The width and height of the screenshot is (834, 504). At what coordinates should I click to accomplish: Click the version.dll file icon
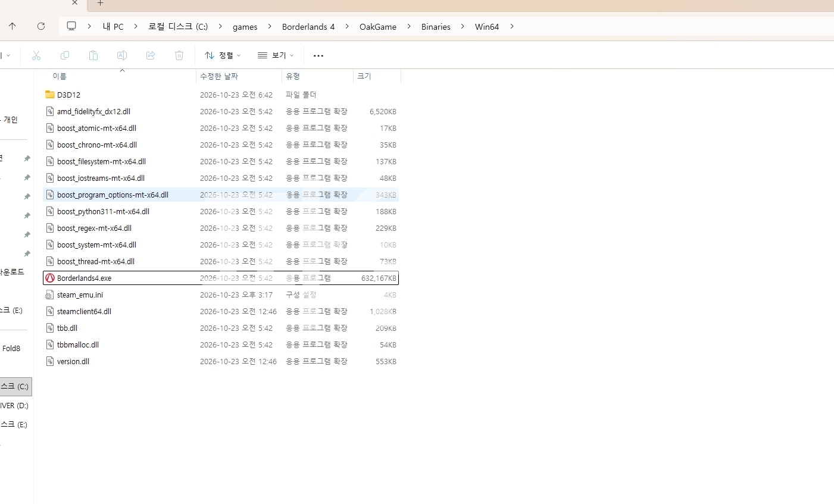click(50, 361)
